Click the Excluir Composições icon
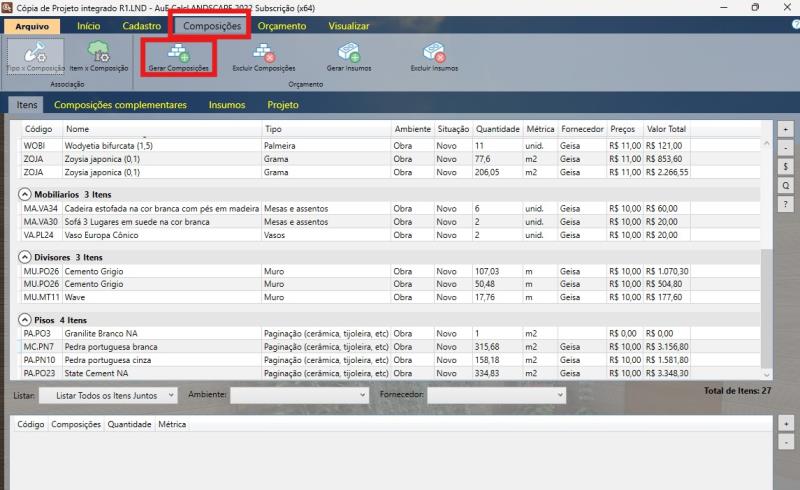Image resolution: width=800 pixels, height=490 pixels. click(x=263, y=52)
